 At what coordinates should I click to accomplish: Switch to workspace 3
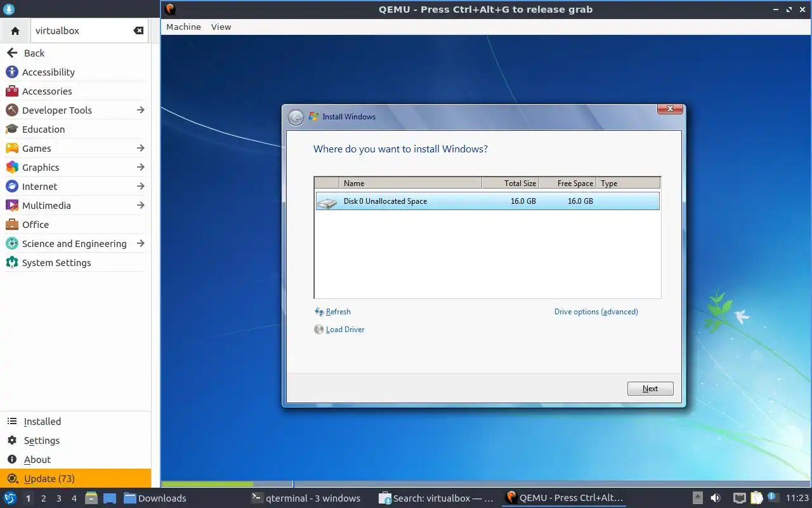(59, 498)
